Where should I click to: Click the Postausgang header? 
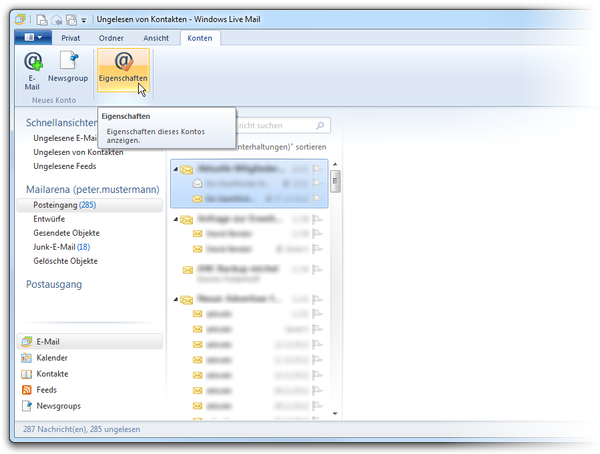(x=54, y=284)
